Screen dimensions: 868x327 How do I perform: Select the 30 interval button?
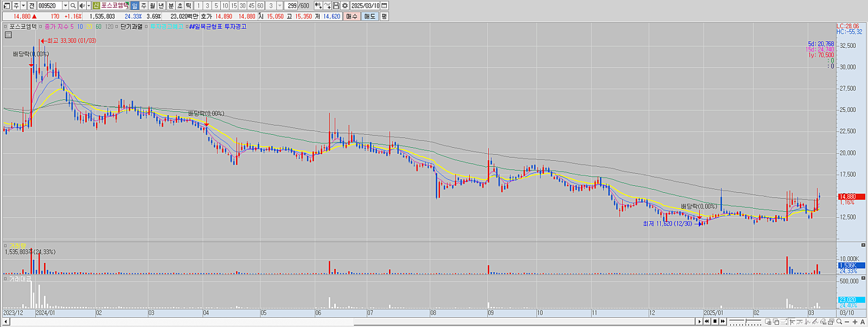click(x=242, y=5)
